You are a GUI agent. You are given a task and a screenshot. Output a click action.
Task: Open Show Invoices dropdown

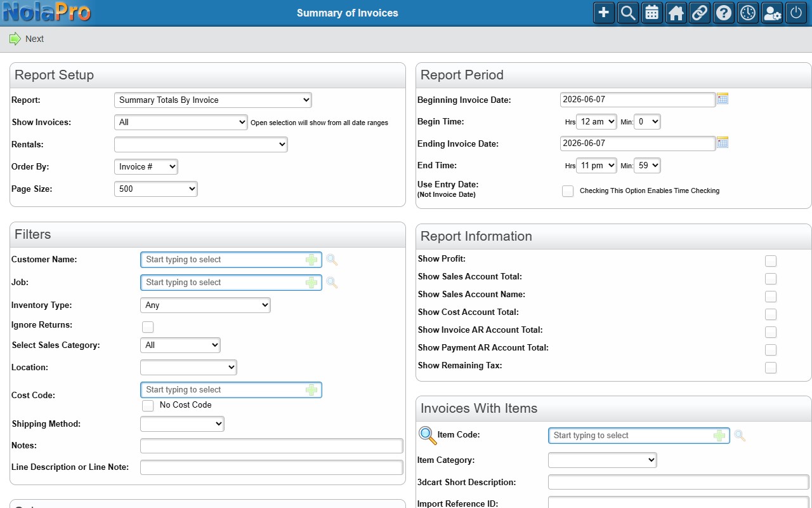coord(181,122)
